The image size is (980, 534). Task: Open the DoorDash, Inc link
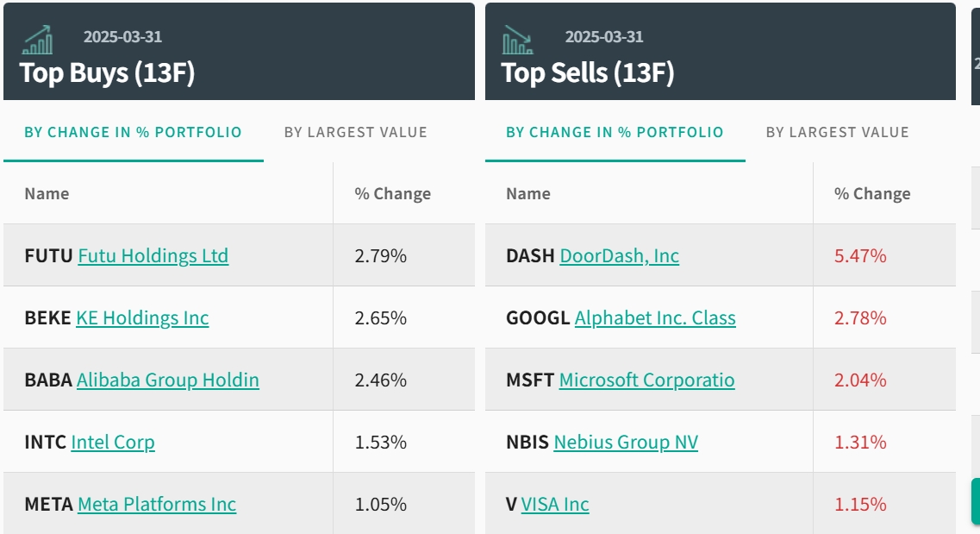(x=619, y=256)
